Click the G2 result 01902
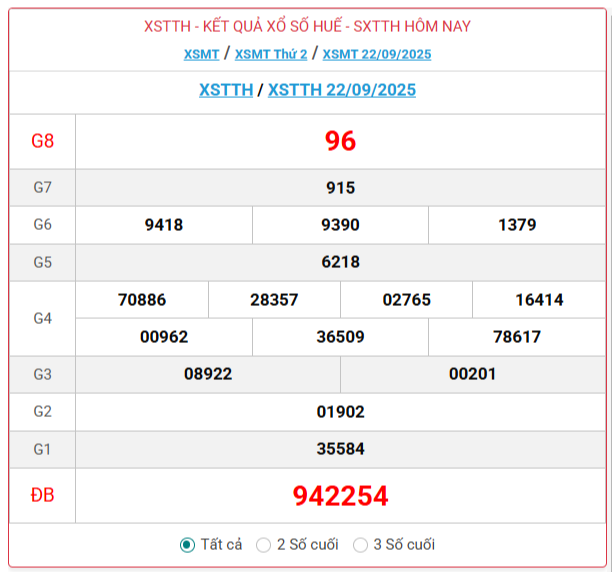 (340, 411)
